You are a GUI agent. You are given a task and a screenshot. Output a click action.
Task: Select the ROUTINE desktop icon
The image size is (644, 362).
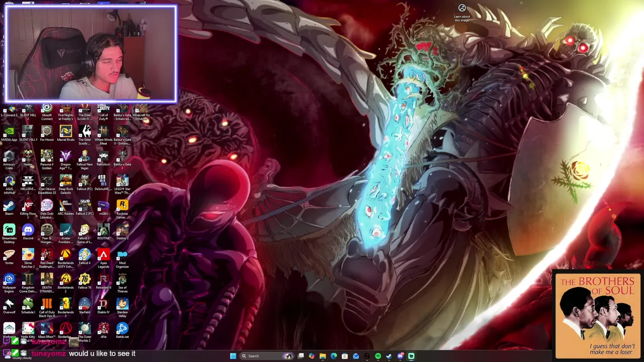tap(103, 232)
